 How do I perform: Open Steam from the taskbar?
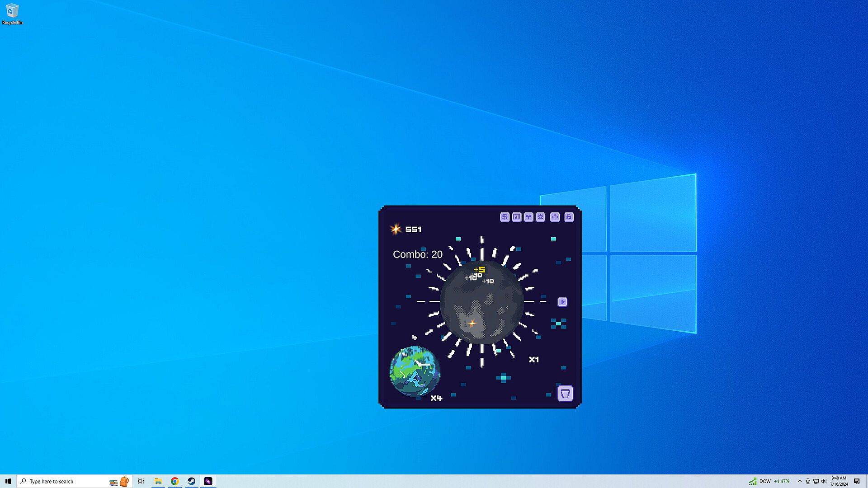click(x=191, y=481)
